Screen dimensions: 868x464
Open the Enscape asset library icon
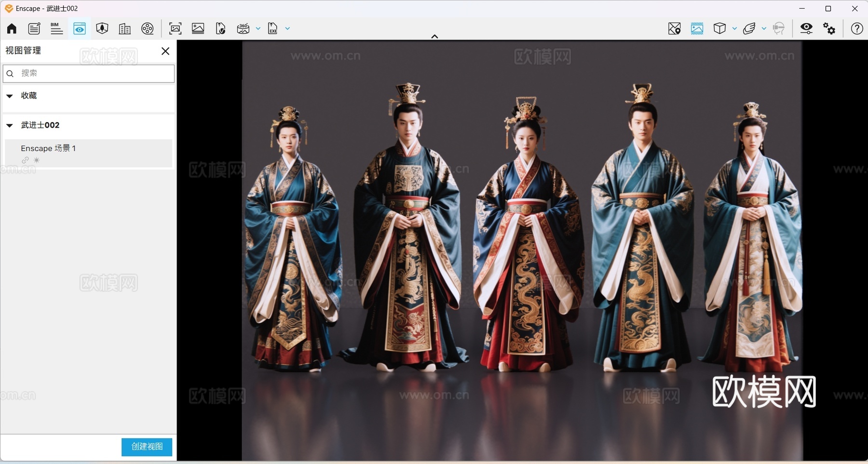(102, 28)
